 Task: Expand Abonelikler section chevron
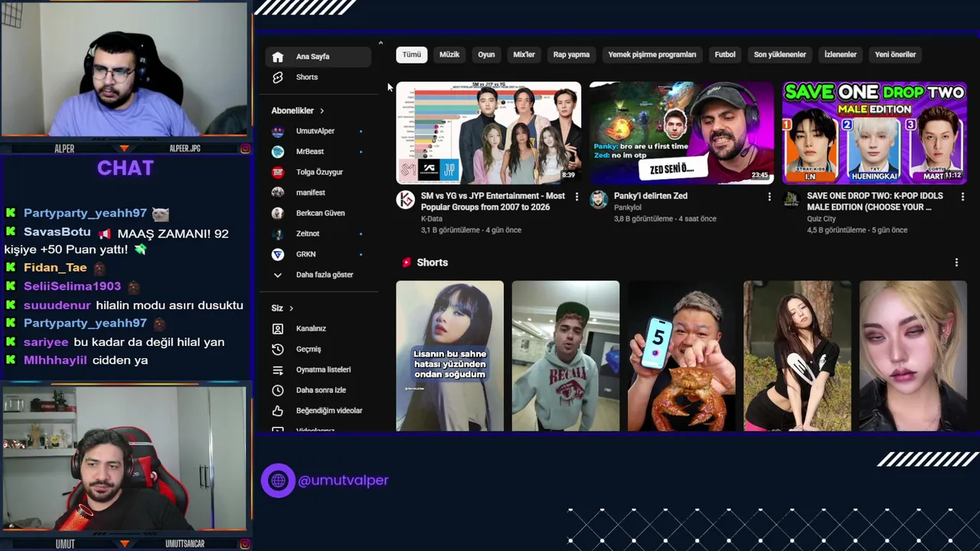click(x=322, y=111)
